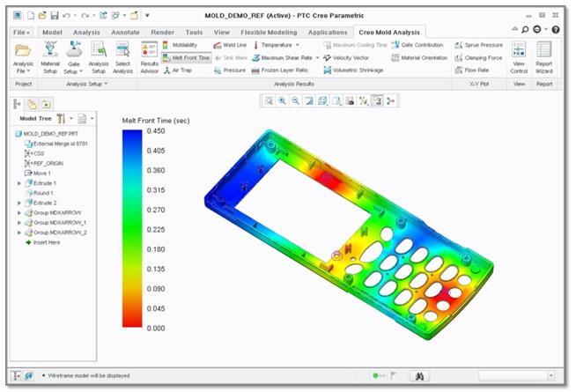Viewport: 576px width, 392px height.
Task: Expand Group MDXARROW_2 node
Action: point(19,233)
